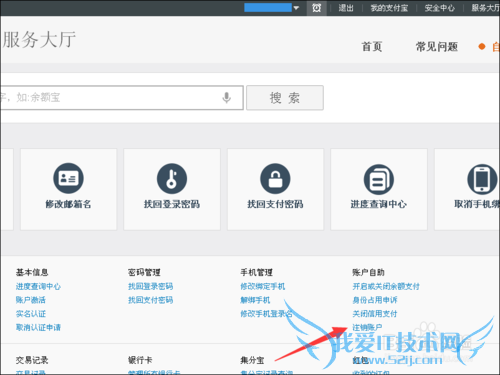Open 安全中心 in top bar
Screen dimensions: 500x375
(x=439, y=8)
